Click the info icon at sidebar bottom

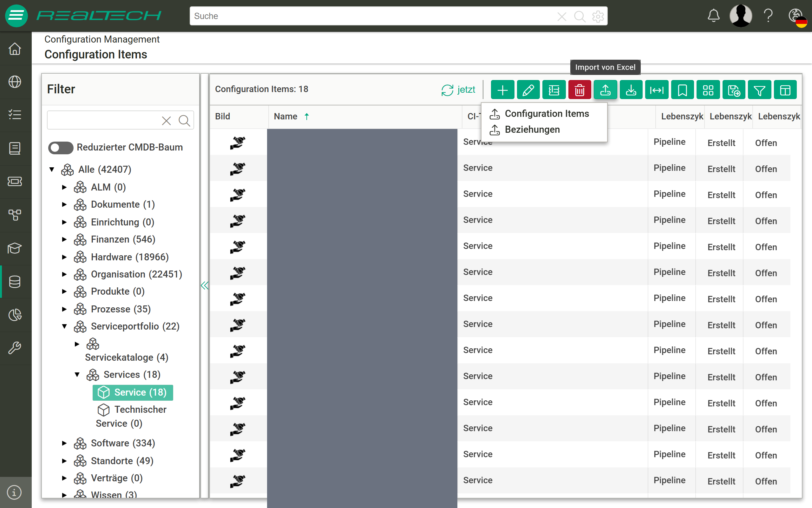[x=14, y=492]
